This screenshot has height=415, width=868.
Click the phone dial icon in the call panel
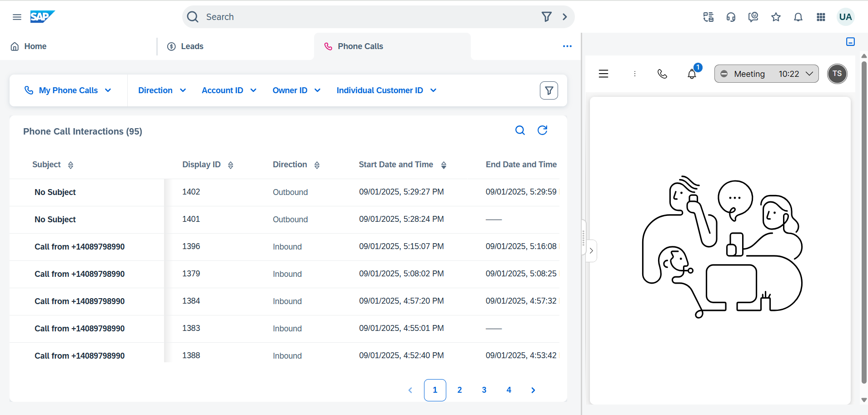coord(662,74)
